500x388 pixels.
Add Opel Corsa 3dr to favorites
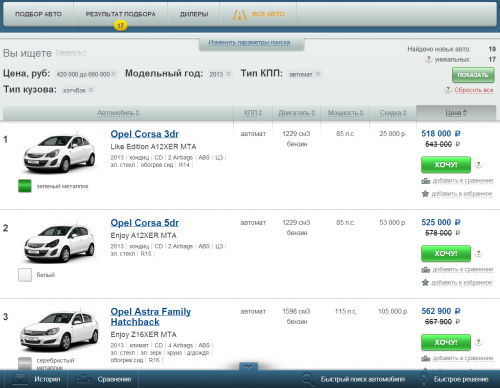point(462,194)
